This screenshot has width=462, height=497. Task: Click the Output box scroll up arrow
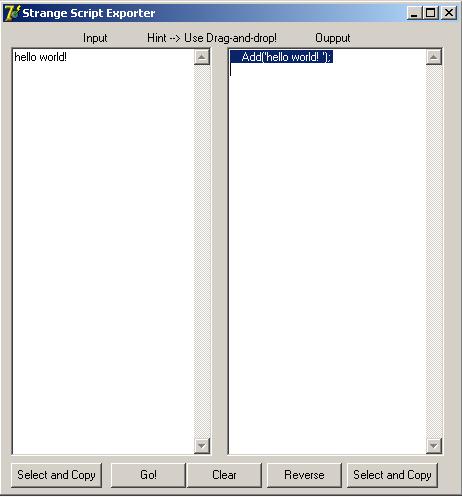433,57
